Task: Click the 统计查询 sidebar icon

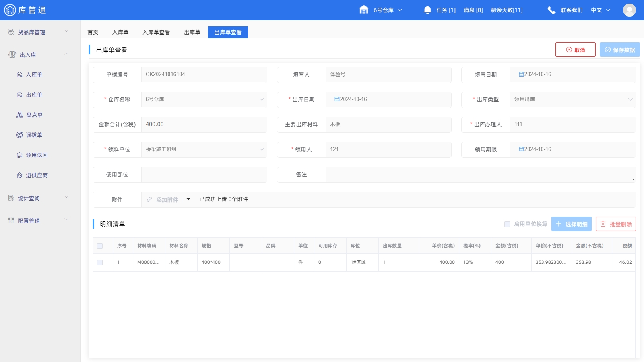Action: tap(11, 198)
